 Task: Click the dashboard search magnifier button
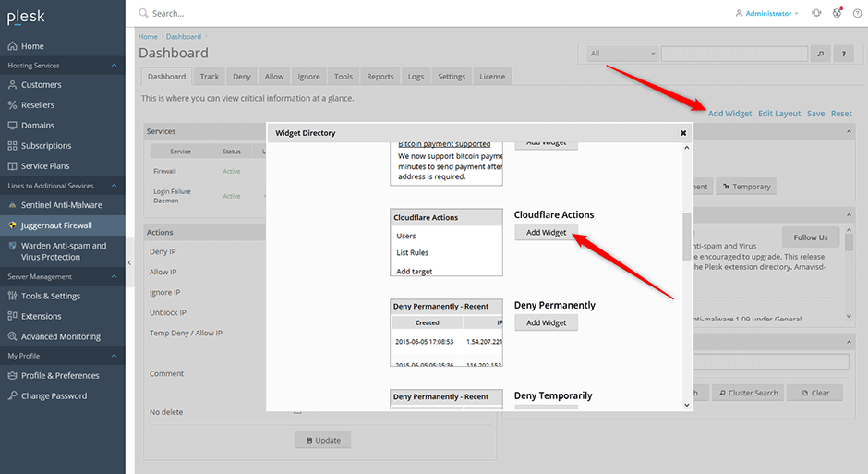click(820, 54)
